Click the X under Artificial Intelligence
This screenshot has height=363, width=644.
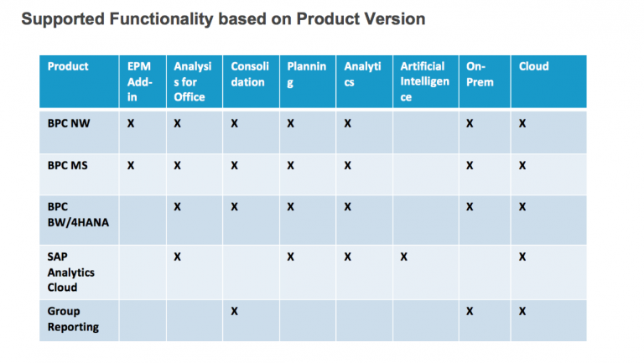tap(403, 257)
